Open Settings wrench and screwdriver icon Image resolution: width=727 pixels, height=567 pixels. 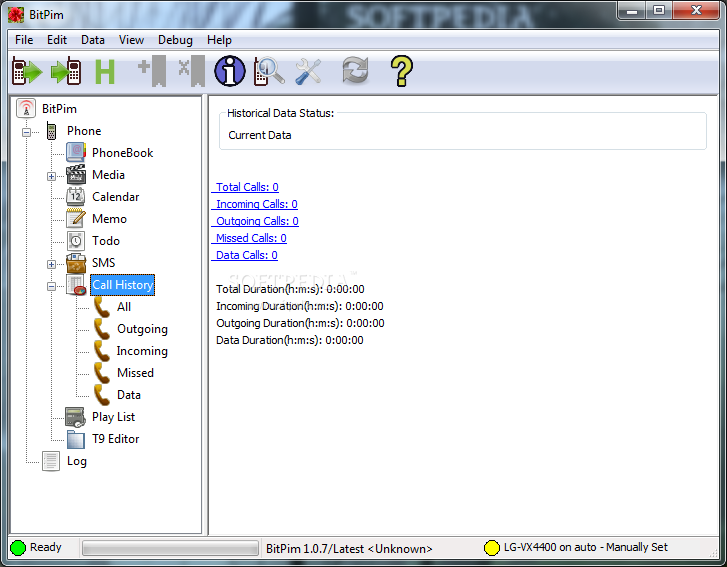(308, 71)
